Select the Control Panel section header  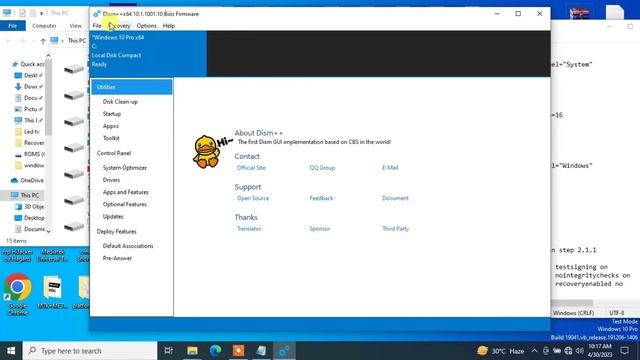[114, 153]
